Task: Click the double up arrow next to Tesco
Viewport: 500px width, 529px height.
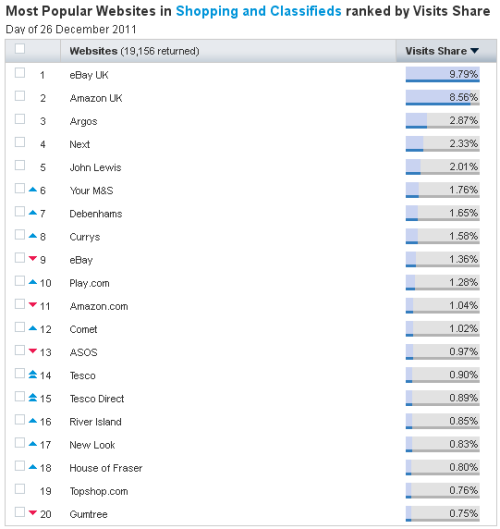Action: [x=33, y=374]
